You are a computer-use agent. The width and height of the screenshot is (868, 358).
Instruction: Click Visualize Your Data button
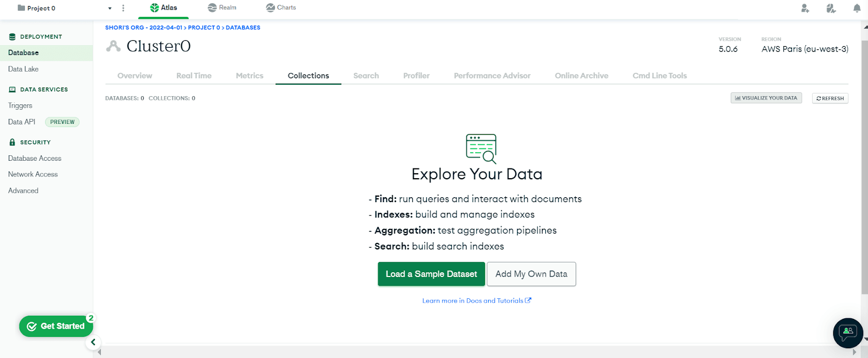766,98
